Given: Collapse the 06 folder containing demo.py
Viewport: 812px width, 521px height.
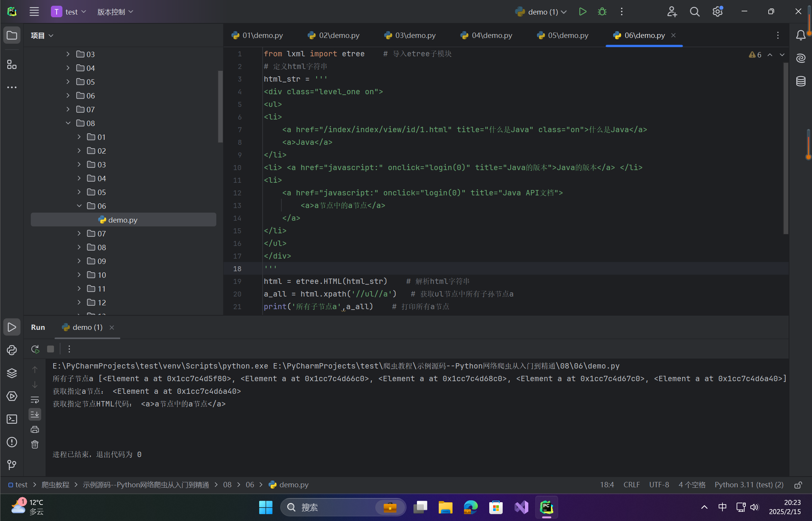Looking at the screenshot, I should pyautogui.click(x=79, y=206).
